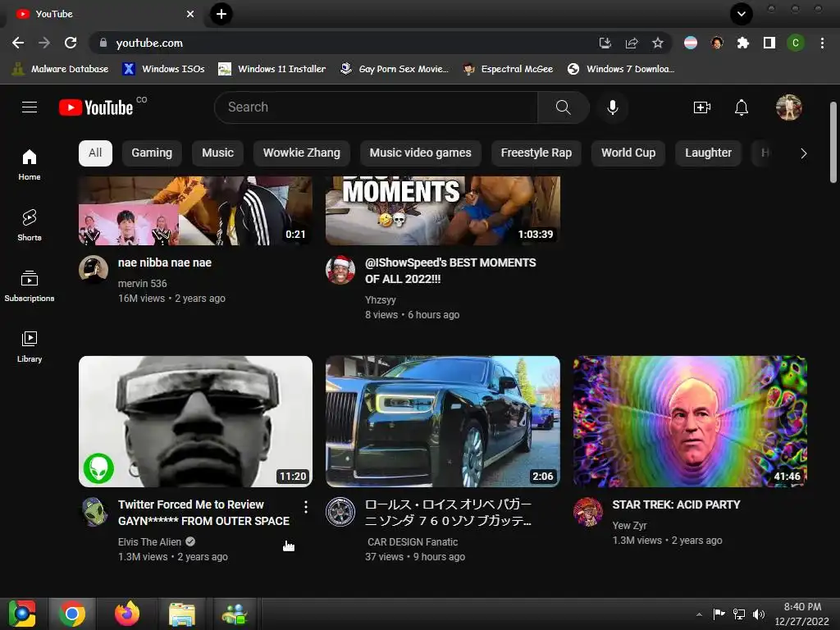840x630 pixels.
Task: Open Elvis The Alien channel avatar
Action: point(94,512)
